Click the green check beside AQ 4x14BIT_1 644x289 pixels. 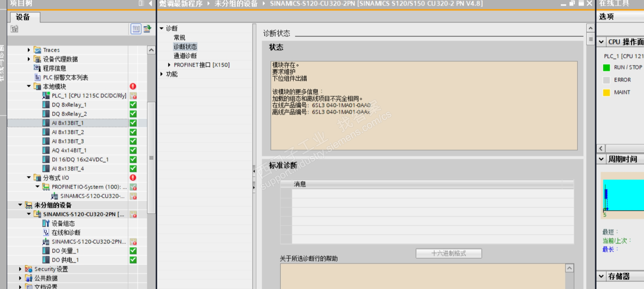[133, 150]
